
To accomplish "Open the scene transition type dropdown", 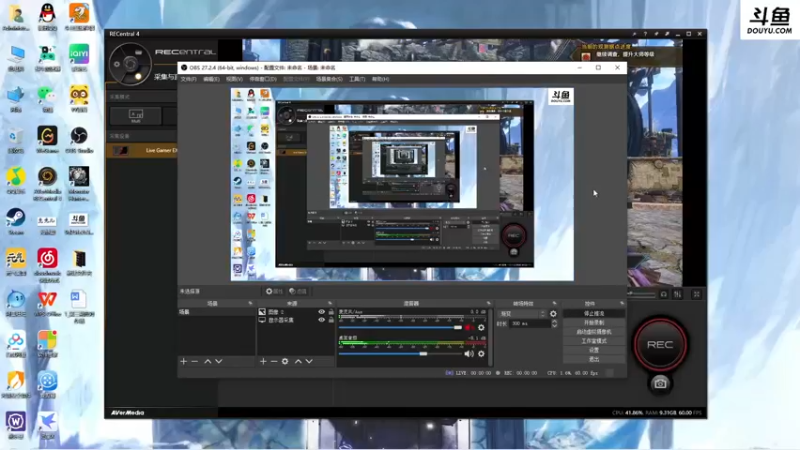I will (521, 314).
